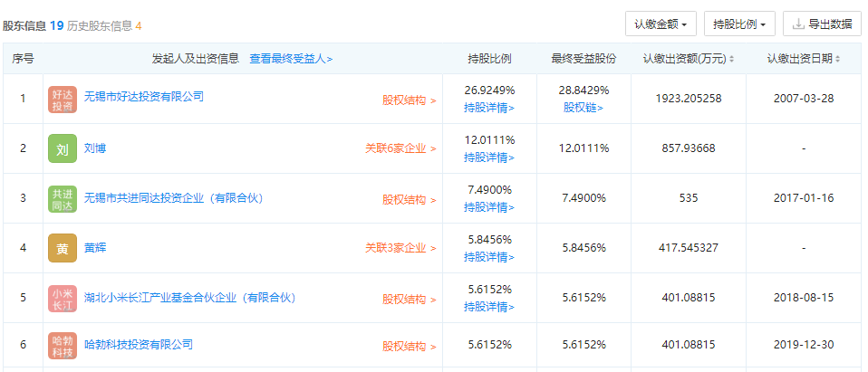Screen dimensions: 868x372
Task: Open 查看最终受益人 link
Action: (x=291, y=59)
